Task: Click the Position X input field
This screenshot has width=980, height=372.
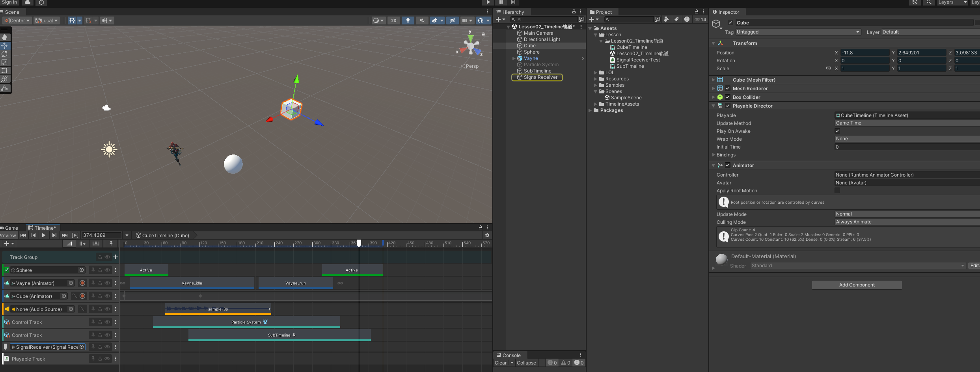Action: [x=865, y=52]
